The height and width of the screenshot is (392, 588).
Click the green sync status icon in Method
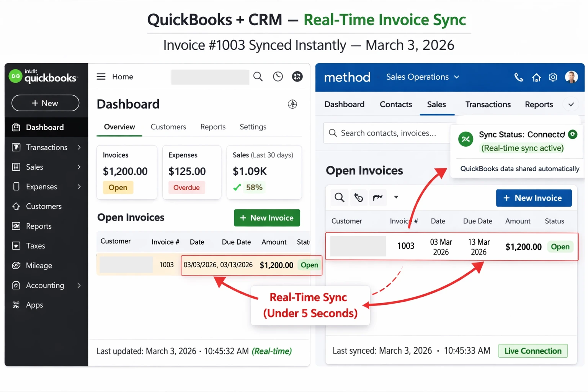[466, 139]
